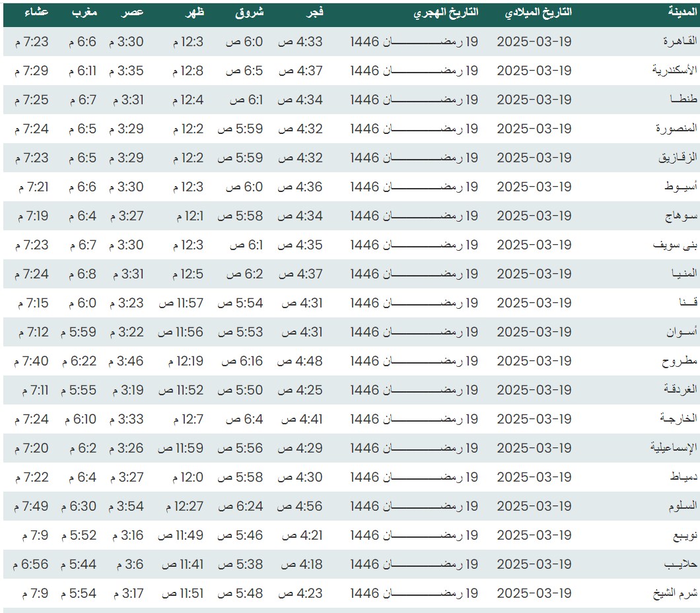Viewport: 700px width, 613px height.
Task: Click the التاريخ الهجري column header
Action: pyautogui.click(x=446, y=13)
